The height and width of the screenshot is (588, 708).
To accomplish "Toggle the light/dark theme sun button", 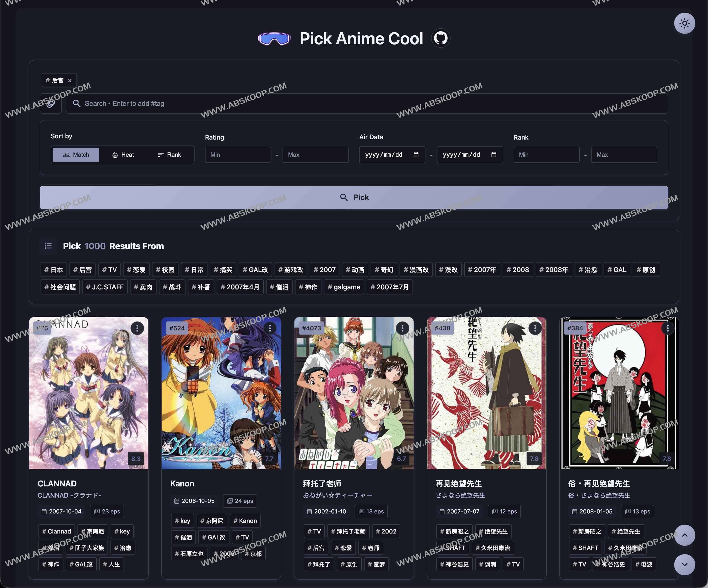I will point(684,23).
